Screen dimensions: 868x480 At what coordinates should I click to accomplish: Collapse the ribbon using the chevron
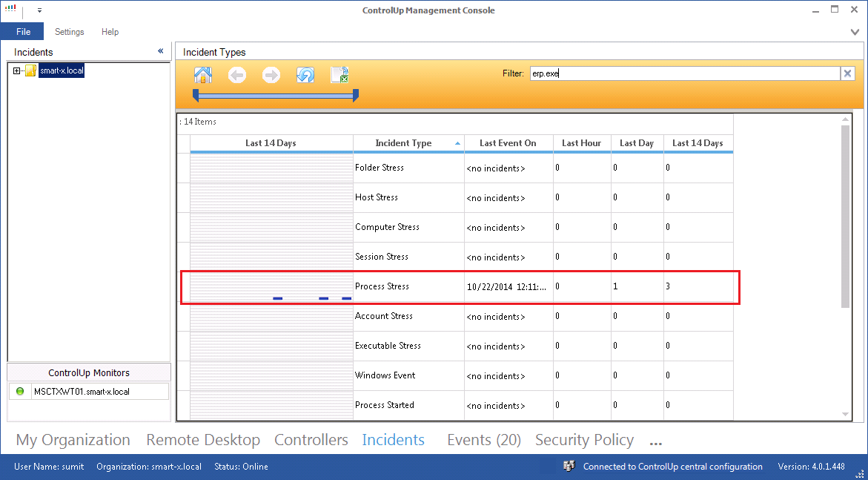tap(855, 32)
